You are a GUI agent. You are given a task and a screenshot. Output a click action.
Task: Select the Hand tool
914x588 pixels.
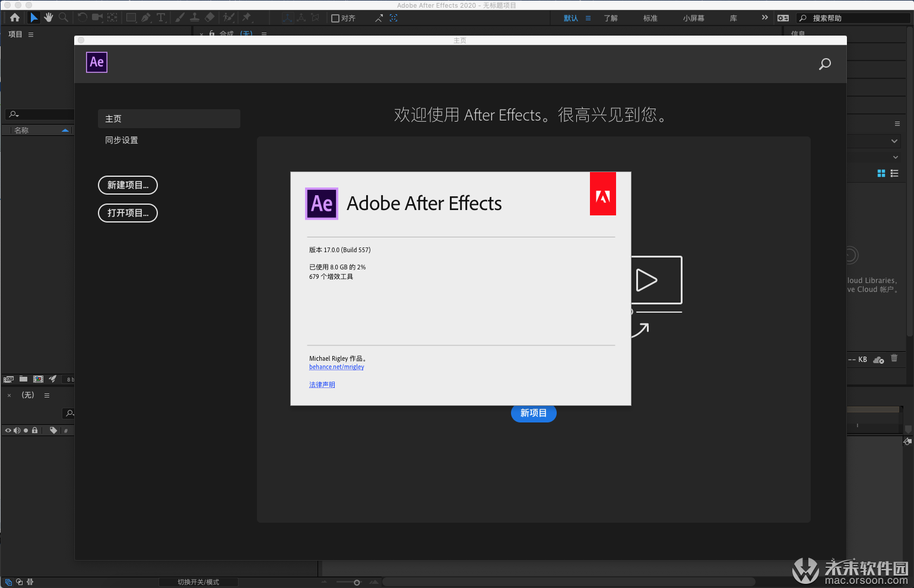[x=49, y=18]
